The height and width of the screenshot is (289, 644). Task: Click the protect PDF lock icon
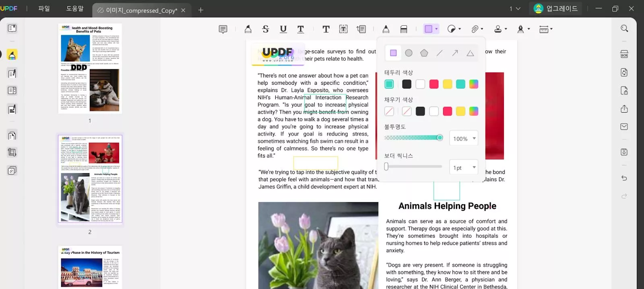[624, 90]
